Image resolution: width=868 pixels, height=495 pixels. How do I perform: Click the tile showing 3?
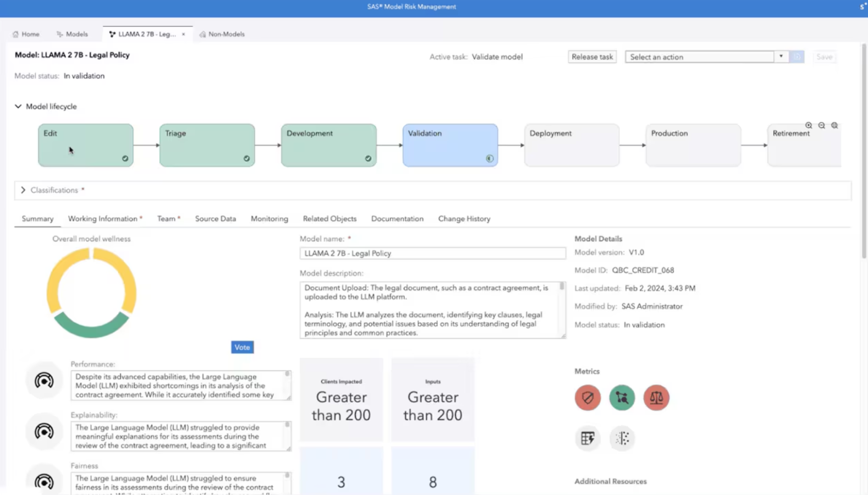341,471
